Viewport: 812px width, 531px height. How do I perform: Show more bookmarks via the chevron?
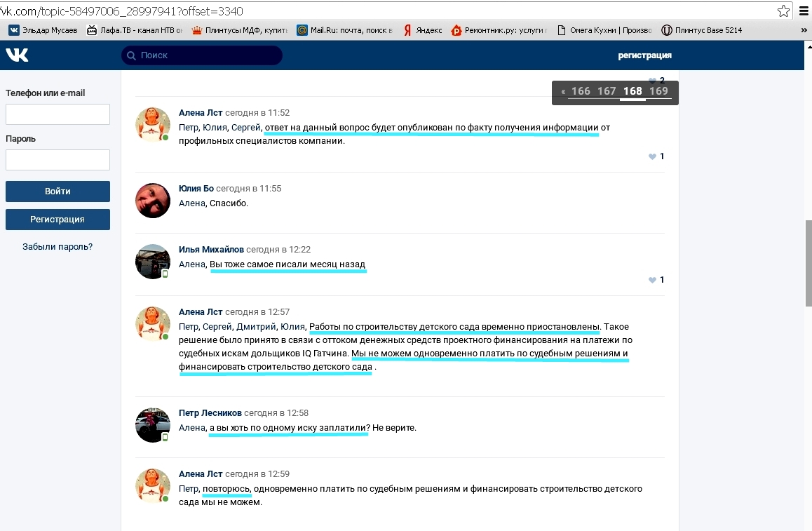(804, 30)
